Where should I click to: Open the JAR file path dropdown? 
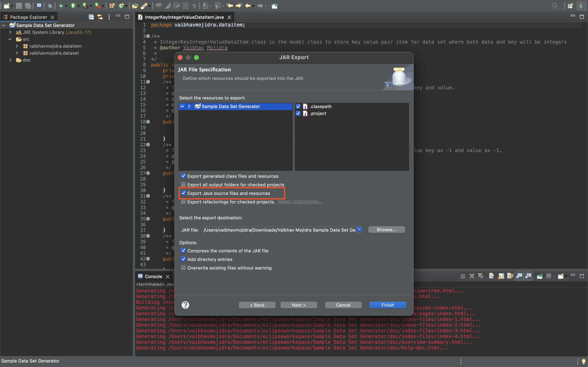click(x=359, y=230)
